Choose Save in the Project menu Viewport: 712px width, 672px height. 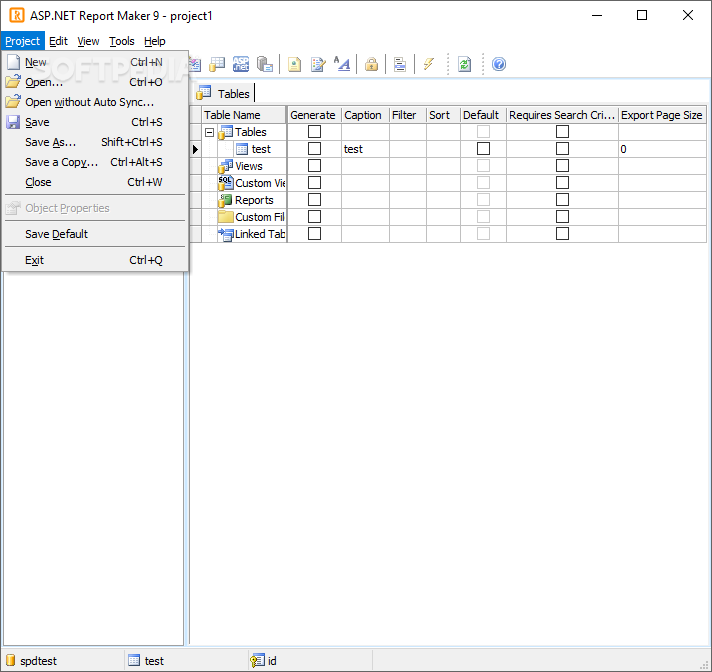[95, 122]
